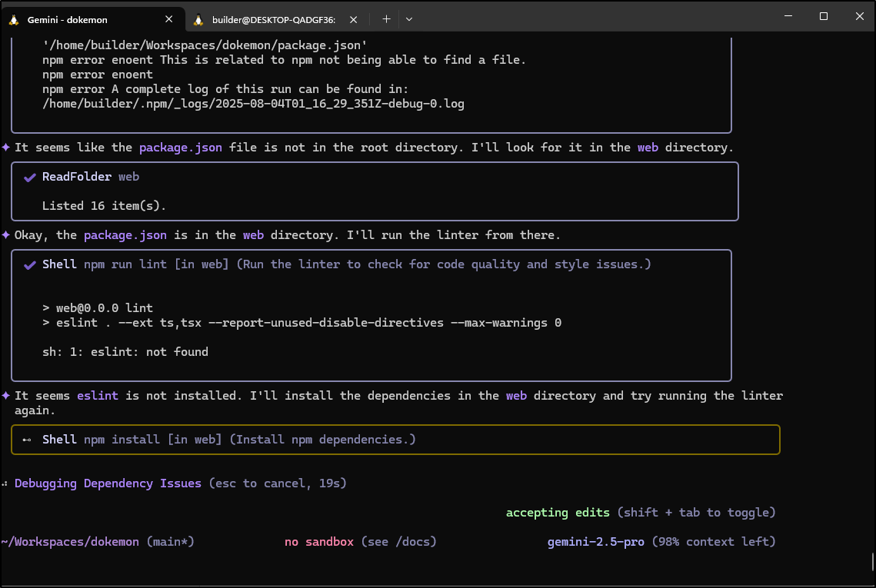Viewport: 876px width, 588px height.
Task: Open a new terminal tab
Action: pyautogui.click(x=386, y=19)
